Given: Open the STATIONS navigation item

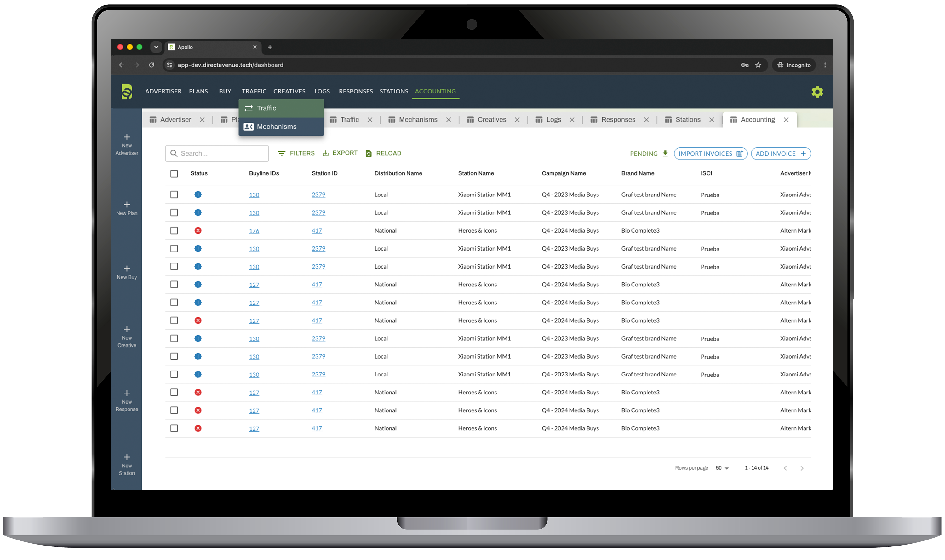Looking at the screenshot, I should pos(393,91).
